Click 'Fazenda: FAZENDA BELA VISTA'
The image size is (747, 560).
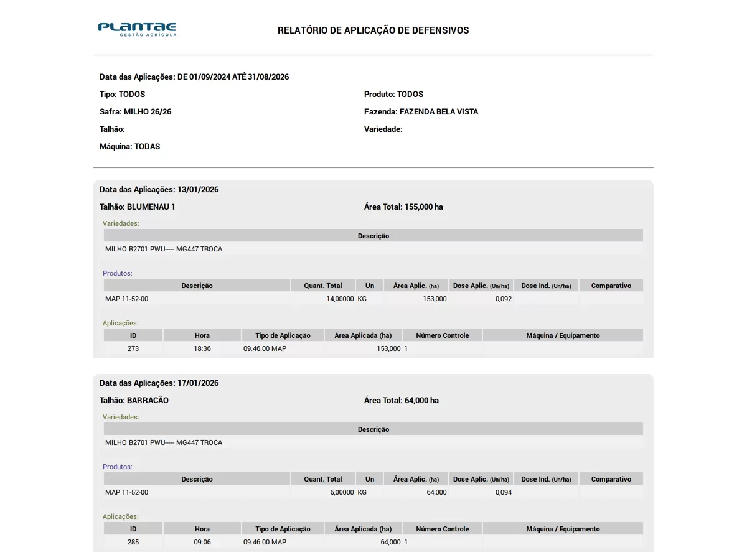421,112
